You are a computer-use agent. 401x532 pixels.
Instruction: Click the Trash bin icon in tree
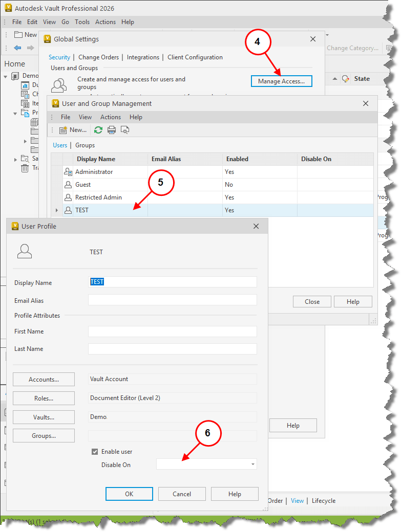pyautogui.click(x=25, y=168)
